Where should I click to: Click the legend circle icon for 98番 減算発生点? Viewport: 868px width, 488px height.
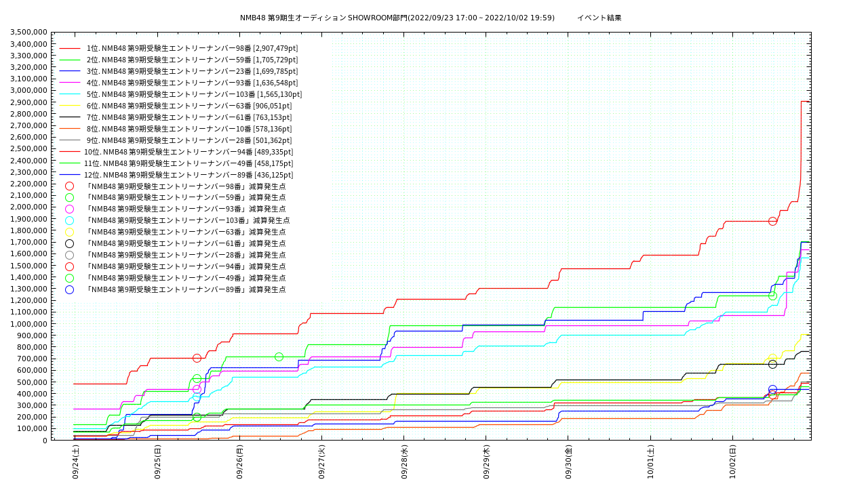tap(69, 186)
